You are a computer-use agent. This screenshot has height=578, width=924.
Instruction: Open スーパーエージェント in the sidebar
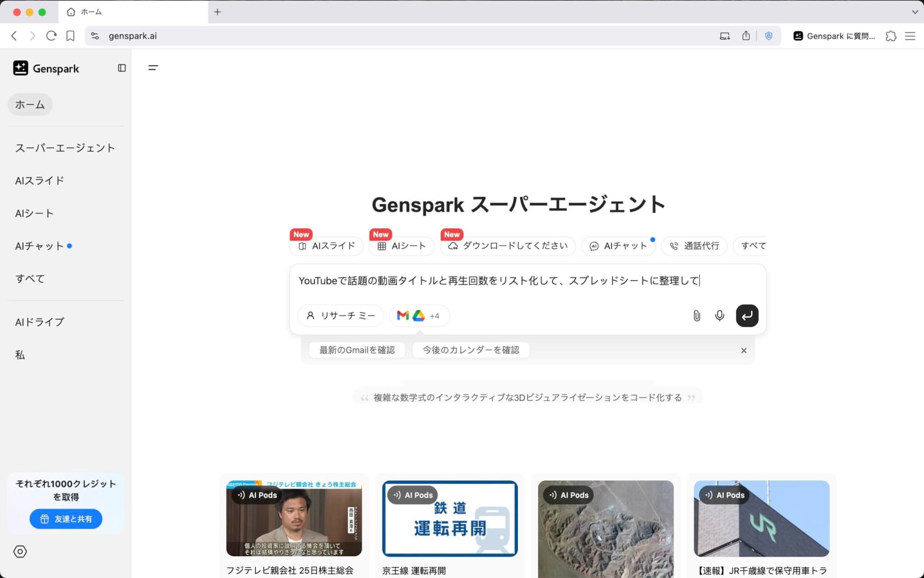(65, 148)
